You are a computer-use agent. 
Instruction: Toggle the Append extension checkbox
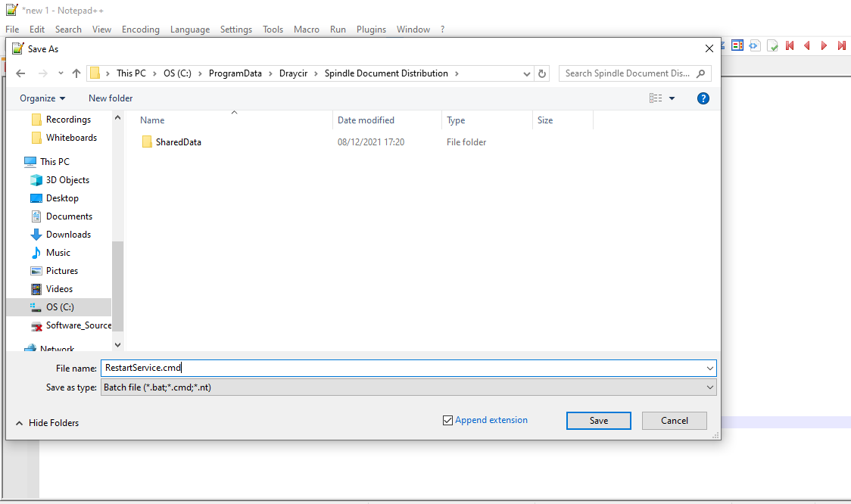click(447, 421)
